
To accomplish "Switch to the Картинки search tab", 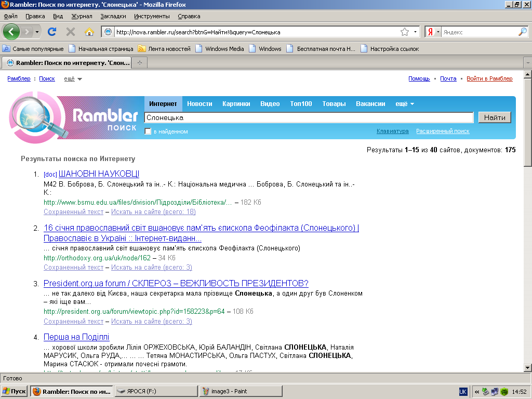I will click(x=236, y=104).
